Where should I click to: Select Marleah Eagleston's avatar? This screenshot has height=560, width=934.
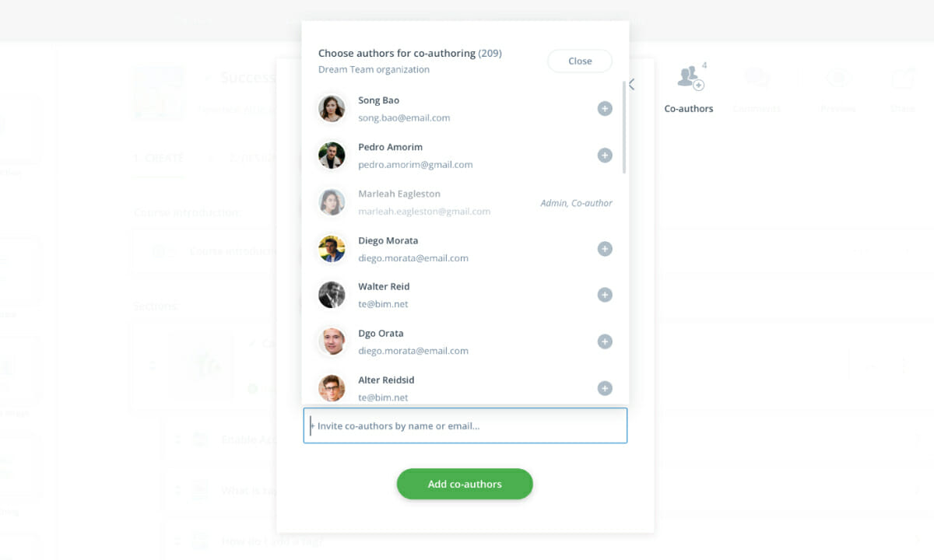click(x=332, y=202)
